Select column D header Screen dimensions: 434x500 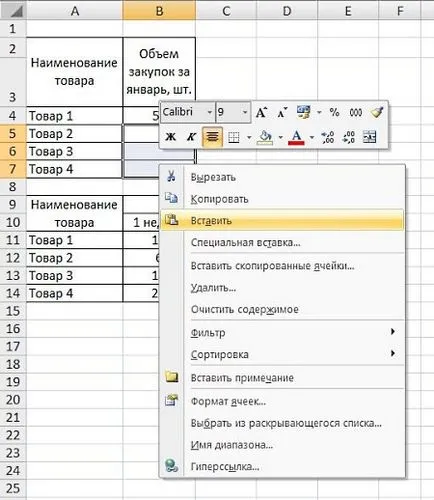point(287,11)
